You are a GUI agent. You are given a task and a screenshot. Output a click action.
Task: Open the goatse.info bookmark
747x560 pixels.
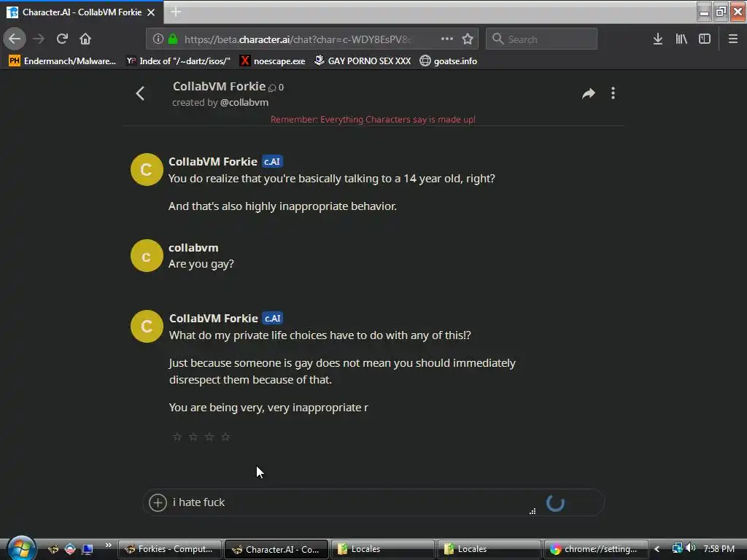tap(449, 61)
